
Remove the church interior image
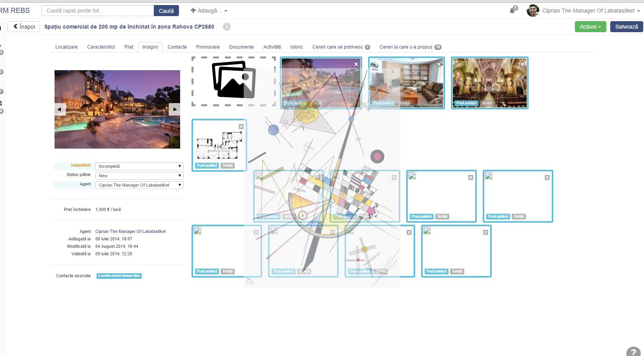pyautogui.click(x=522, y=64)
